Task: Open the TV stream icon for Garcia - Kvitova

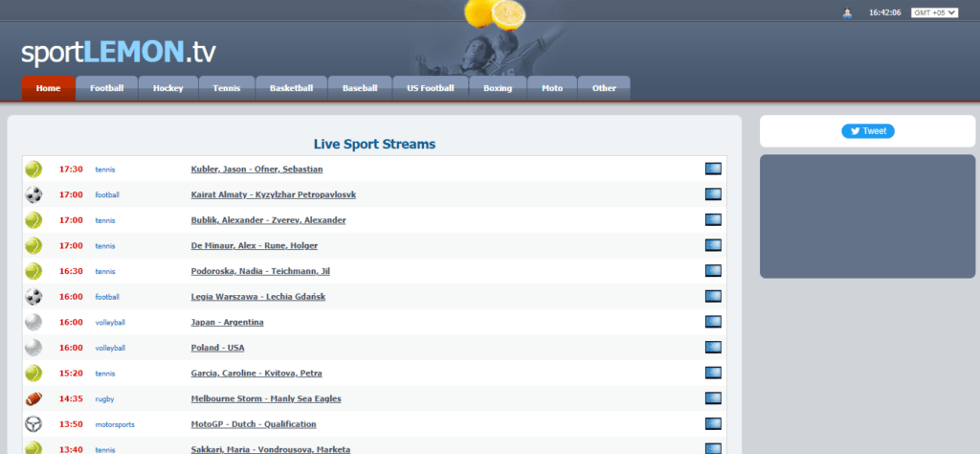Action: 713,374
